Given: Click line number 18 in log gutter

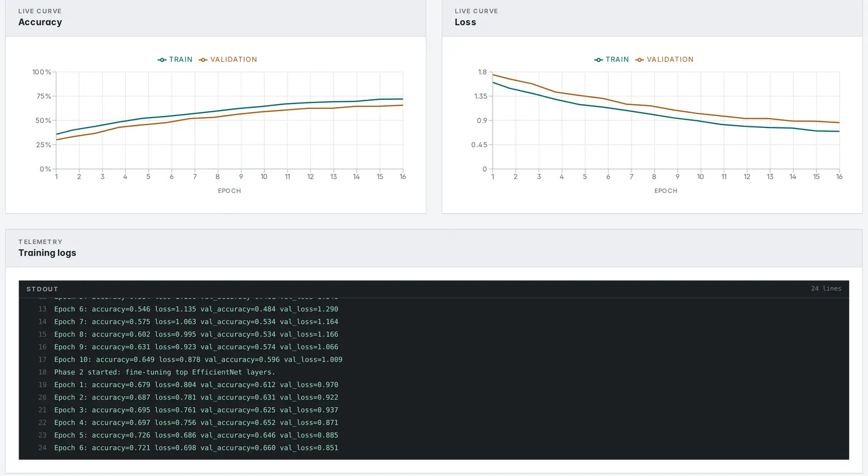Looking at the screenshot, I should pyautogui.click(x=42, y=372).
